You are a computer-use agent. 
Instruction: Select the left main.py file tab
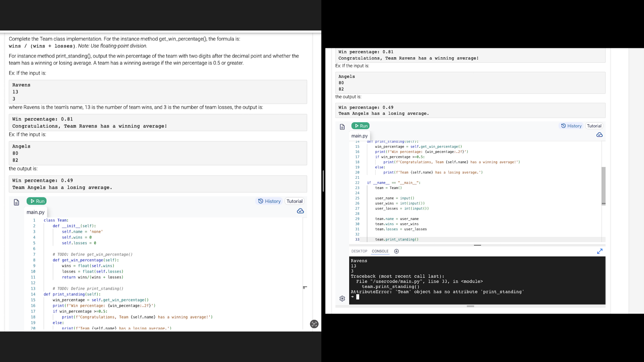36,212
